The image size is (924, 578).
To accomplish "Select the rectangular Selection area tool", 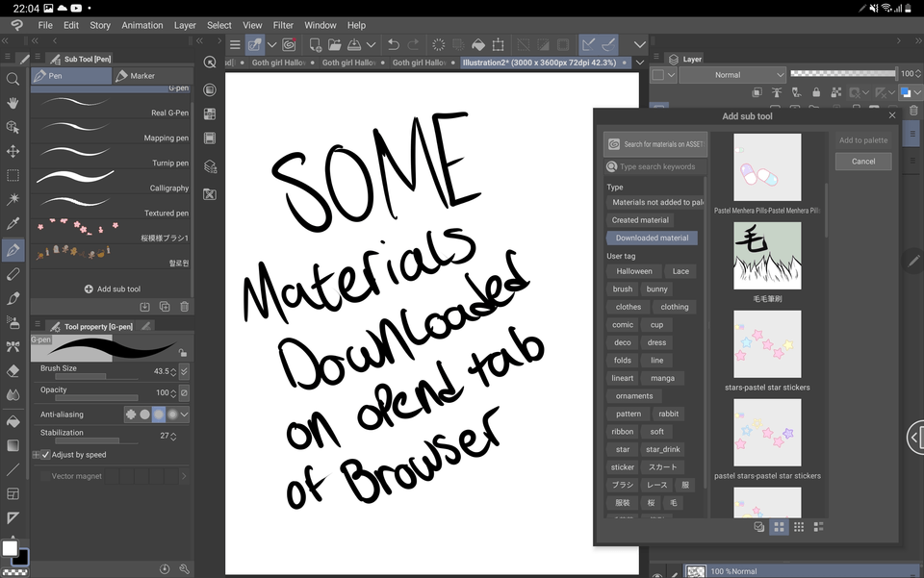I will (13, 175).
